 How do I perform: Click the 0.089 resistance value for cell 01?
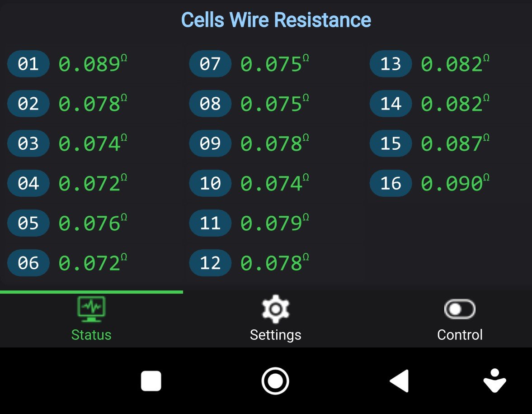click(x=89, y=64)
